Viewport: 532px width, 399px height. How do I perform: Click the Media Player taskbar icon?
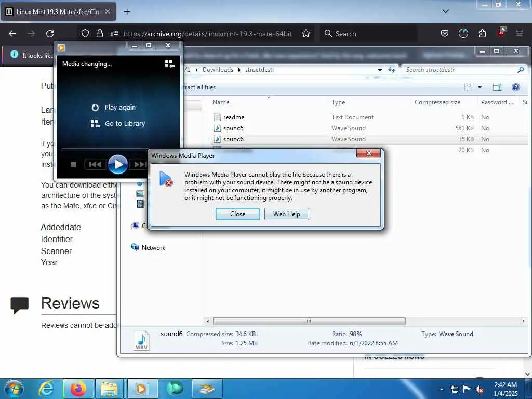(x=141, y=389)
